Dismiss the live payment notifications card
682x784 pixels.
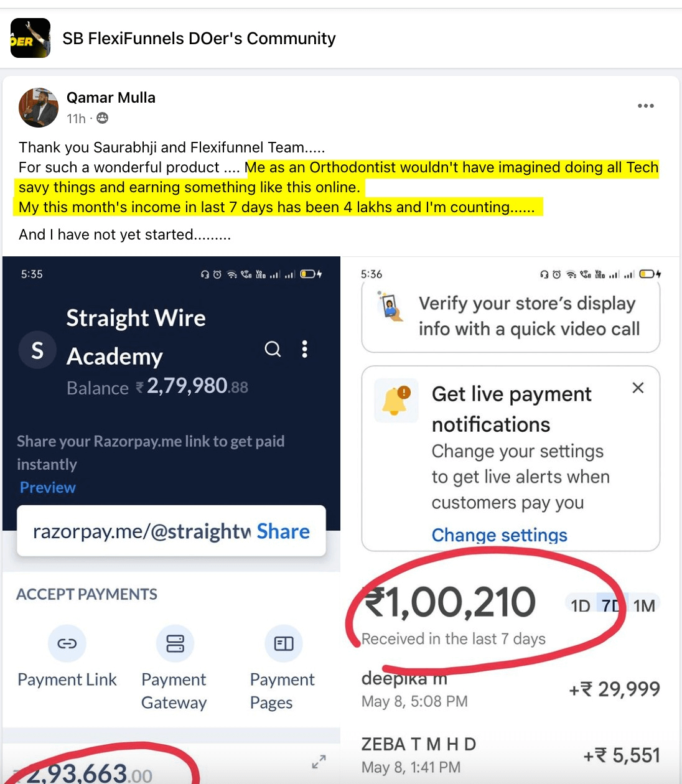click(x=638, y=388)
